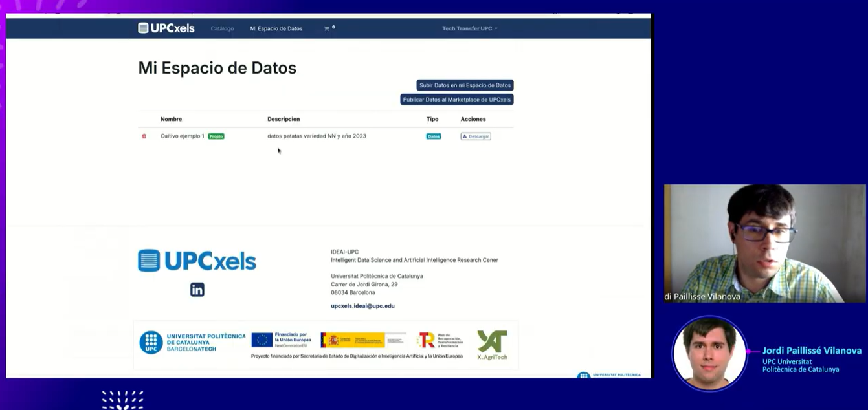Viewport: 868px width, 410px height.
Task: Select the Cultivo ejemplo 1 name
Action: click(x=183, y=136)
